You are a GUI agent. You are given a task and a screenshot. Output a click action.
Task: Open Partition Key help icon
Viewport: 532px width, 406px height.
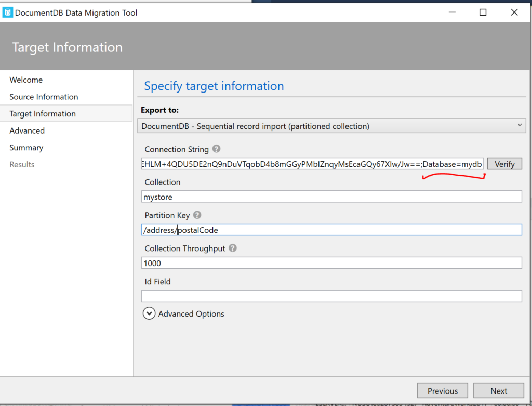coord(197,215)
